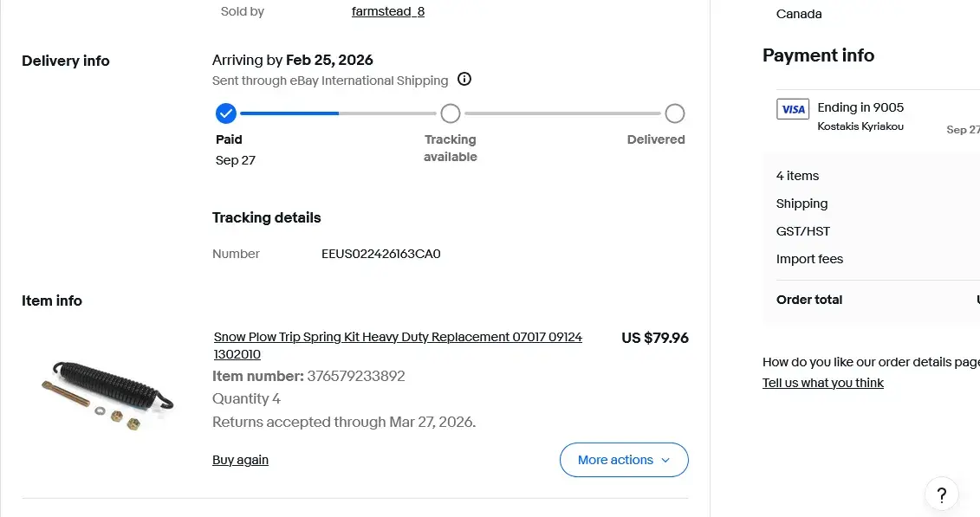Open seller farmstead_8 profile link
The width and height of the screenshot is (980, 517).
(x=388, y=11)
